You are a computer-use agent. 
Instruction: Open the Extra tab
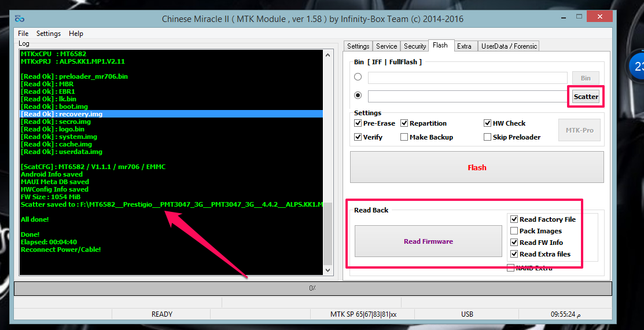point(464,46)
